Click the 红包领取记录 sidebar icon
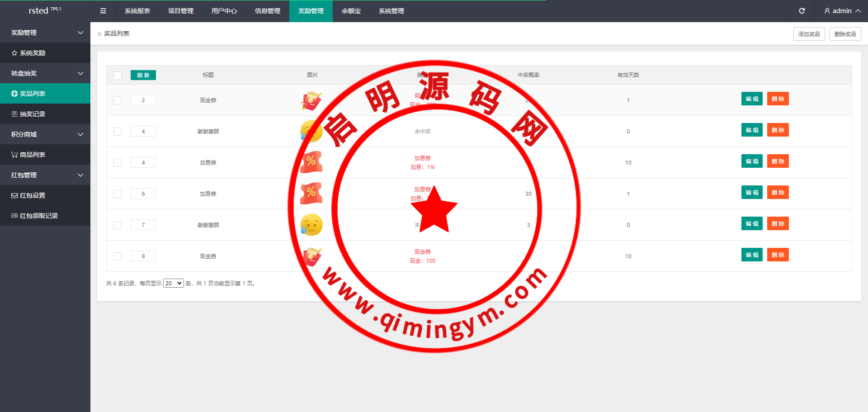The width and height of the screenshot is (868, 412). (14, 216)
